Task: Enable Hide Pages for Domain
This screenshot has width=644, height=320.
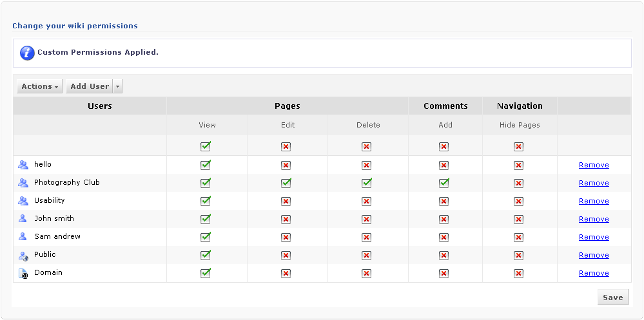Action: (519, 274)
